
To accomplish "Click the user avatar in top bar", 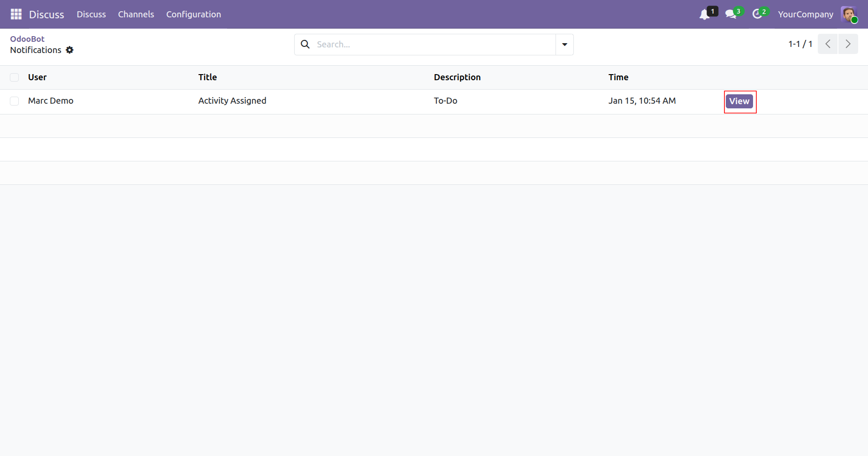I will [x=849, y=14].
